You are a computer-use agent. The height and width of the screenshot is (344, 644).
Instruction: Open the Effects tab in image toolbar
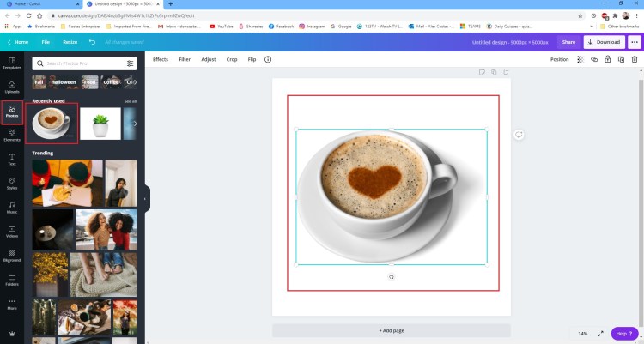161,59
